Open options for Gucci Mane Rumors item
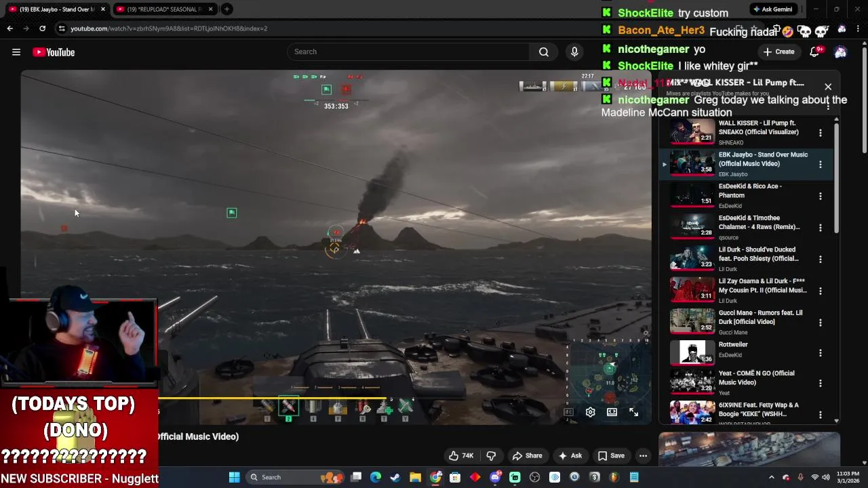The width and height of the screenshot is (868, 488). [820, 323]
